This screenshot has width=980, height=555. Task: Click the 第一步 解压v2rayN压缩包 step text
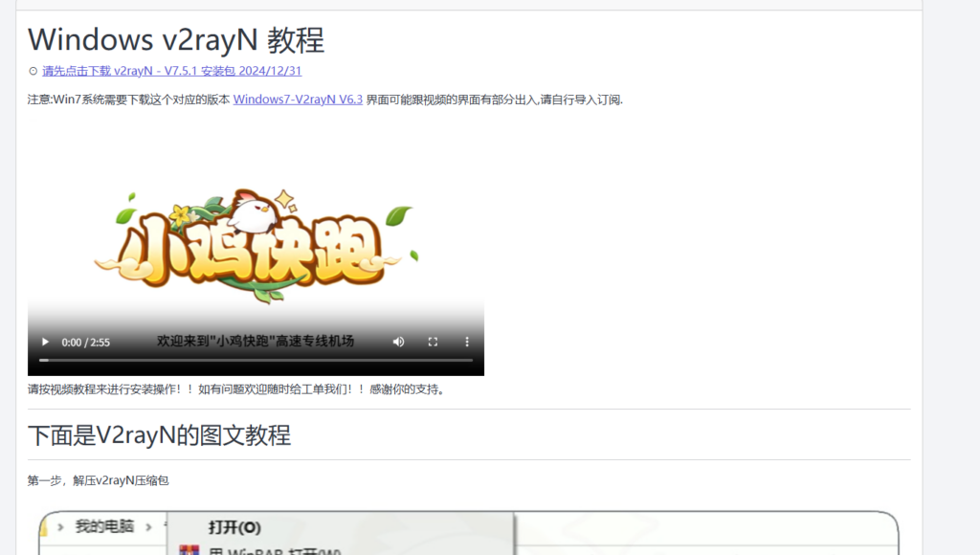(98, 480)
